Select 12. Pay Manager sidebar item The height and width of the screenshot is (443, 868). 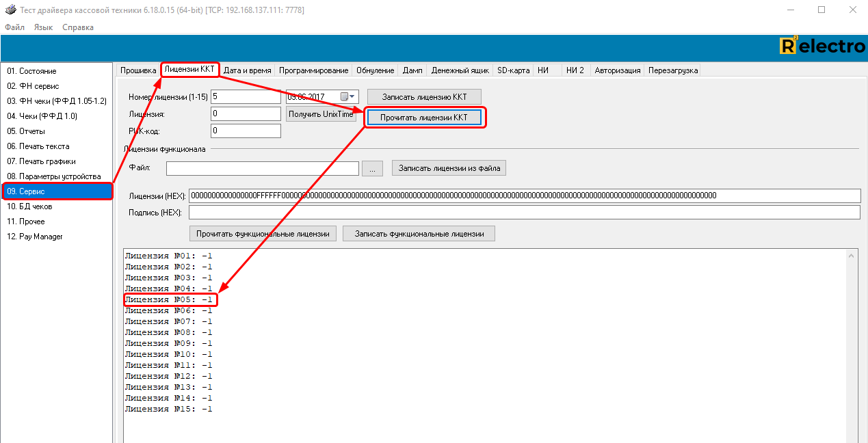tap(35, 237)
